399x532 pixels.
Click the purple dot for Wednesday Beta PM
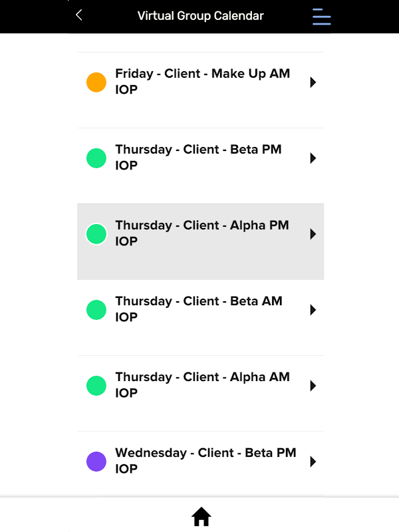(96, 462)
